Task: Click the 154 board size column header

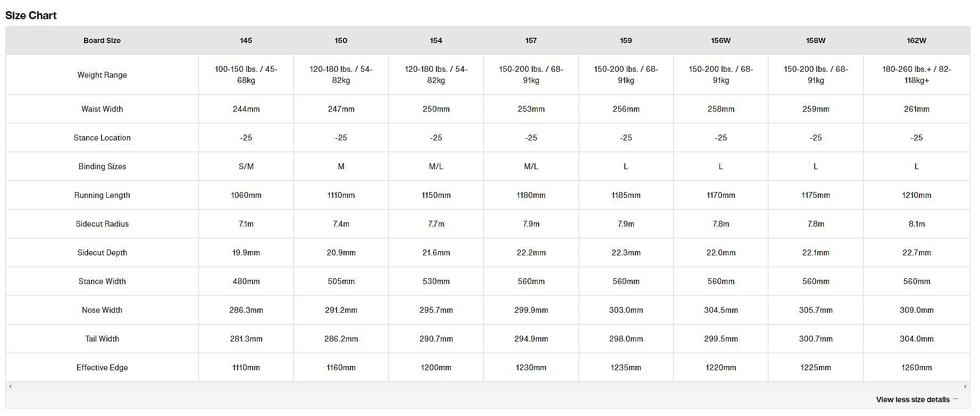Action: [436, 40]
